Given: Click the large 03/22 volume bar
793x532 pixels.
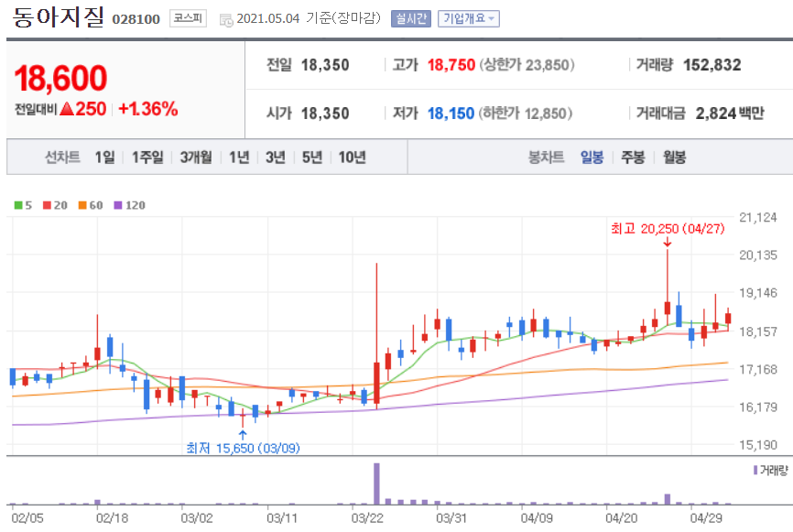Looking at the screenshot, I should 376,483.
